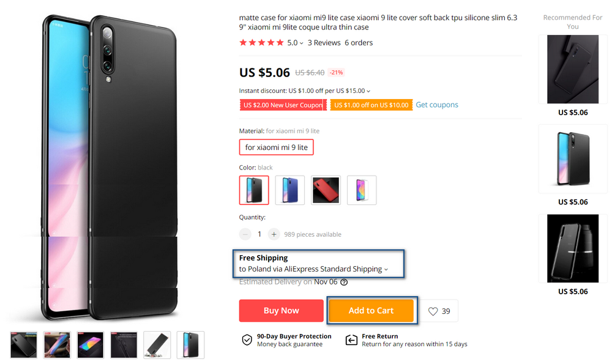View the last product gallery thumbnail
612x364 pixels.
coord(190,345)
